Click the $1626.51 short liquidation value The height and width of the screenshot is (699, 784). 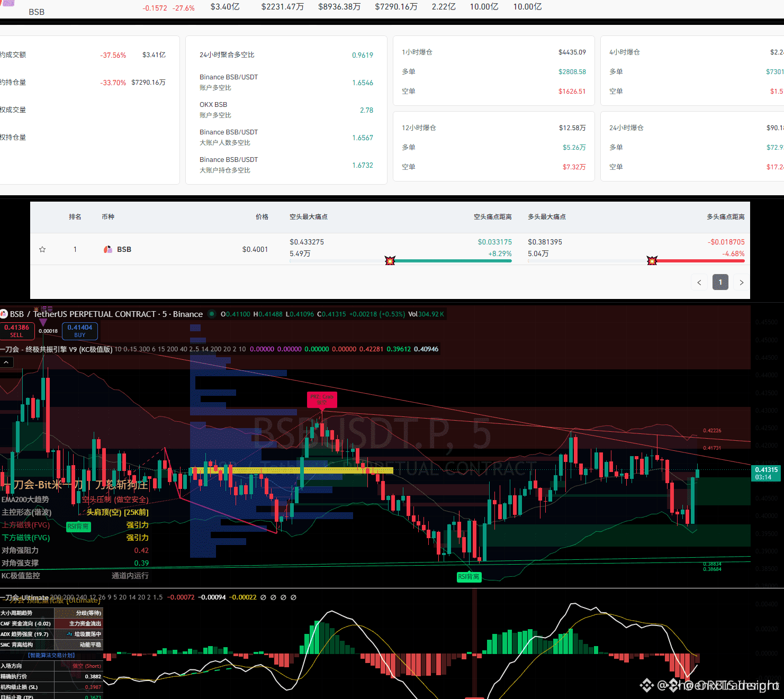click(572, 92)
